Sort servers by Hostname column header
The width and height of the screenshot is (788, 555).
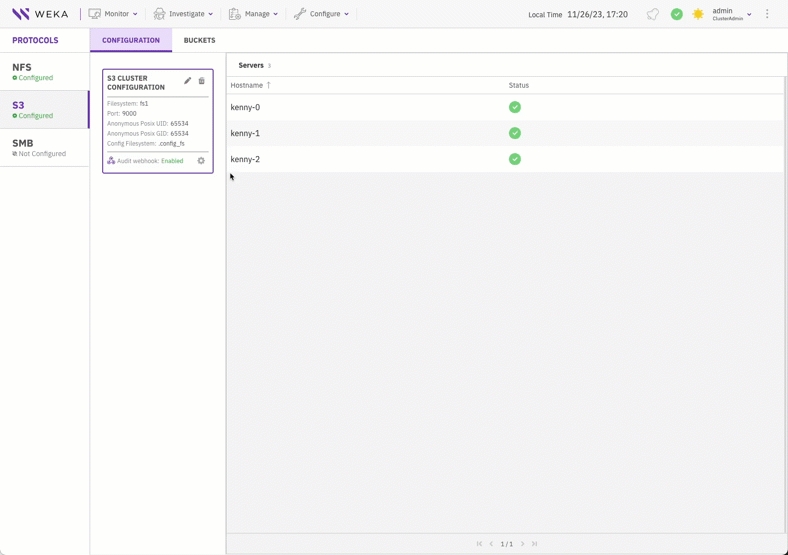coord(247,85)
